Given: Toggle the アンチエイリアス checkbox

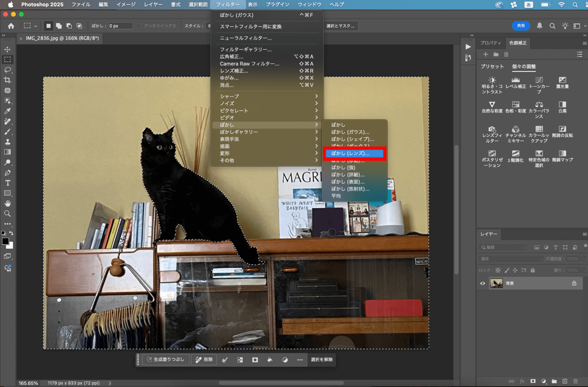Looking at the screenshot, I should (139, 26).
